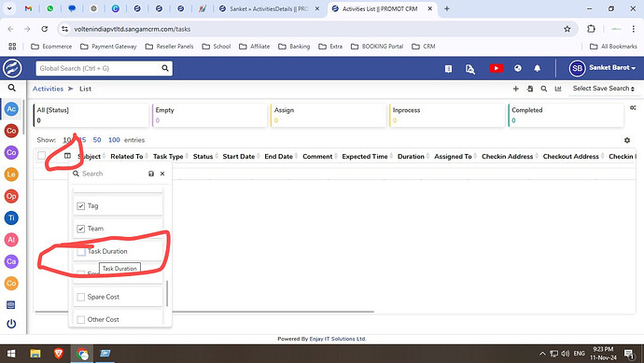Click the power logout icon in sidebar

[11, 324]
